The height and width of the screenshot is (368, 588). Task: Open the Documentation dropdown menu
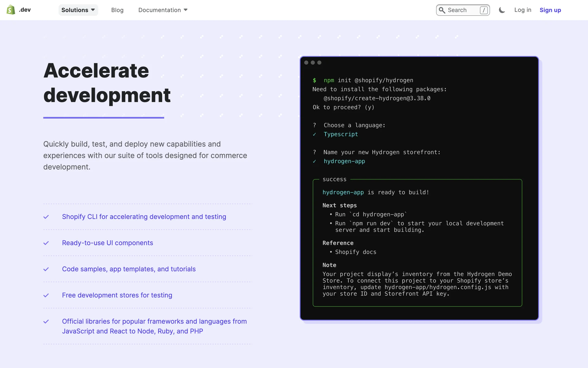click(160, 10)
